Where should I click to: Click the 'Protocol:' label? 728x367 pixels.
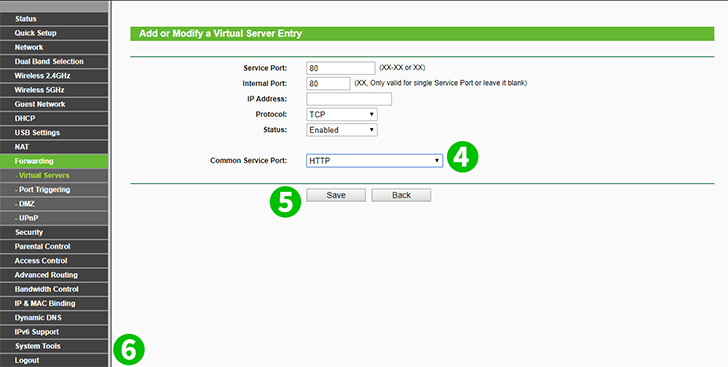(271, 114)
